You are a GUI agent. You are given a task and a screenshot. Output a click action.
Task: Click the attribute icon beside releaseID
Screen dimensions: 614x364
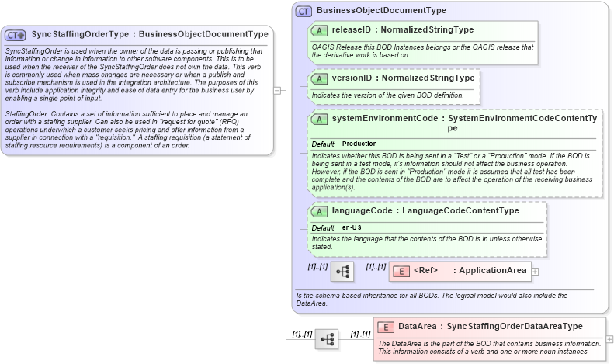point(319,30)
